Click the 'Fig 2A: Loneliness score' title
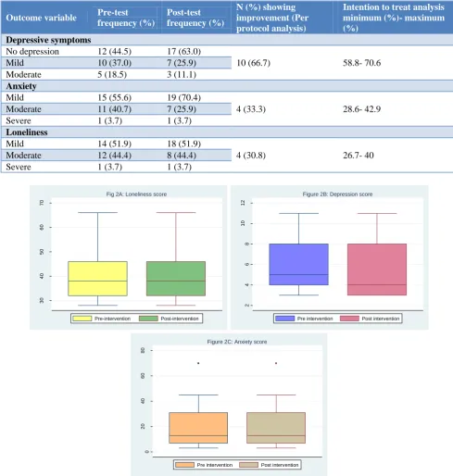 coord(136,194)
